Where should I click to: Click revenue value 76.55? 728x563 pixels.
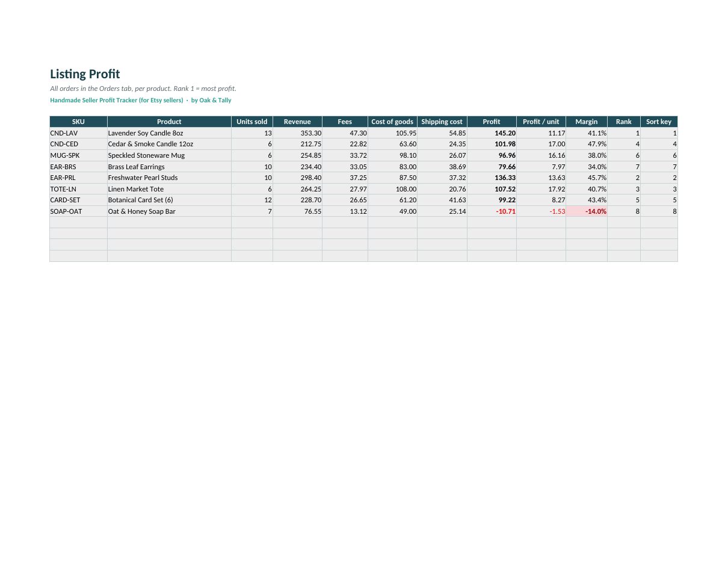(x=297, y=211)
